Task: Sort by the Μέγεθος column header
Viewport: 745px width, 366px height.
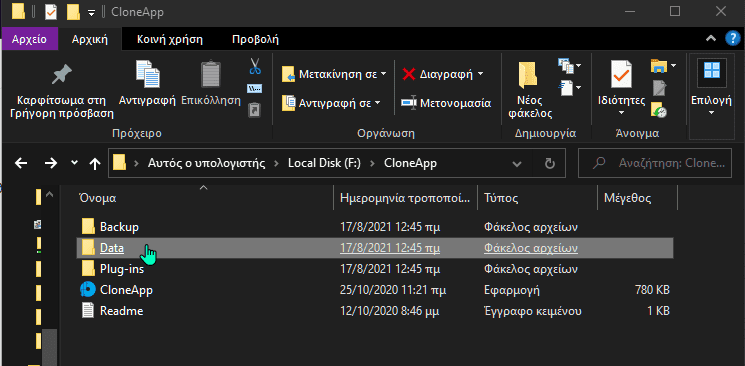Action: [x=637, y=198]
